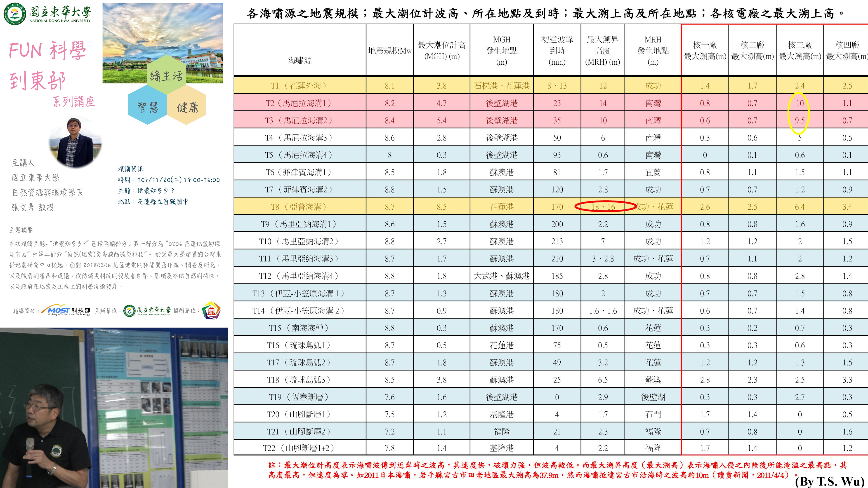Click the MOST Ministry of Science logo

click(66, 310)
